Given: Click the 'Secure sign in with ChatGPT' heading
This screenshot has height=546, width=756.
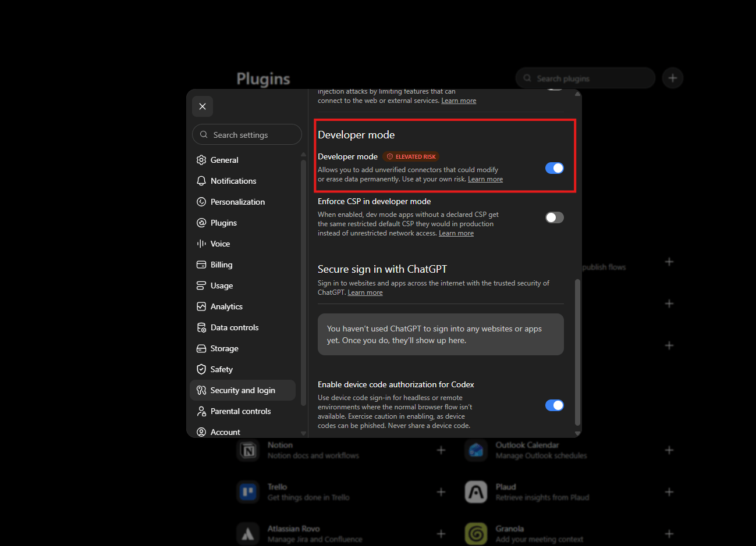Looking at the screenshot, I should (382, 269).
